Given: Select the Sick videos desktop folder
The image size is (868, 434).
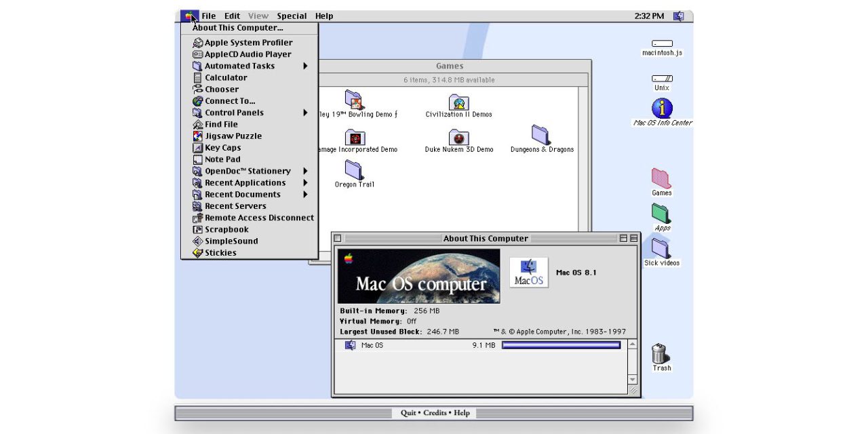Looking at the screenshot, I should 661,249.
